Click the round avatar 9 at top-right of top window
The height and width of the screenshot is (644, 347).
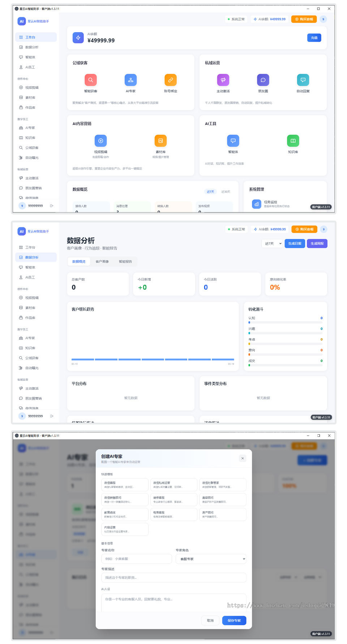[x=324, y=19]
